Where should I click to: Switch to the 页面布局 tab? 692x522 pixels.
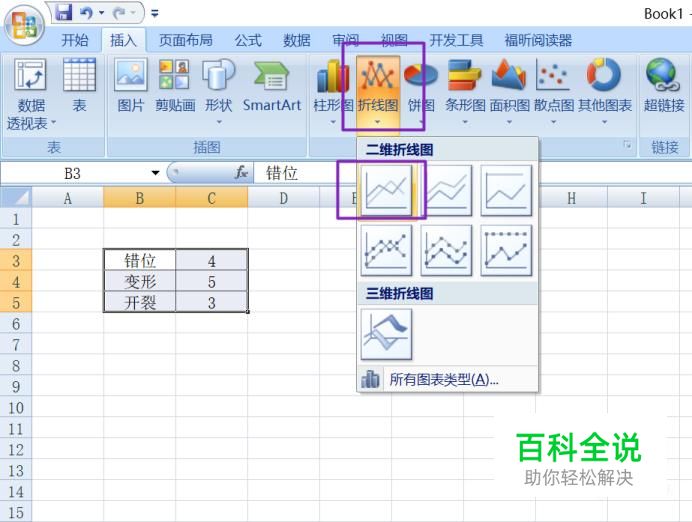coord(186,41)
